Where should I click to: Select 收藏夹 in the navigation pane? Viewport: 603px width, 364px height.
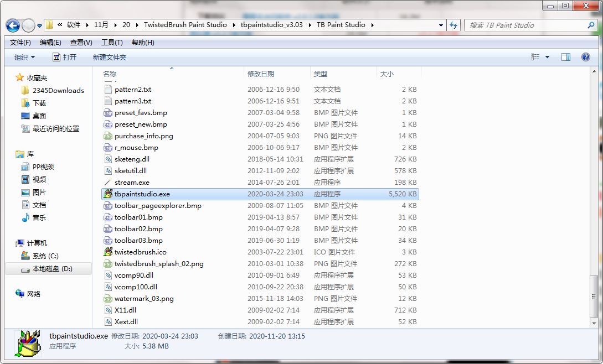tap(37, 77)
